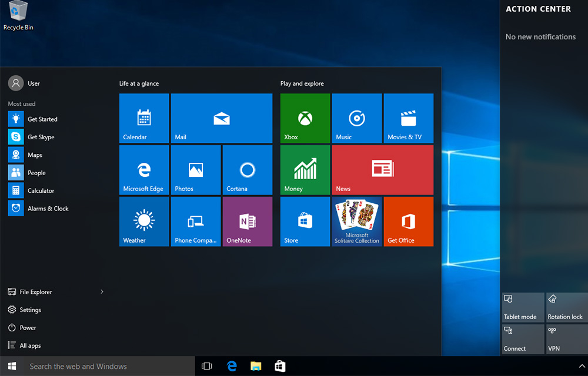Open Microsoft Edge from the taskbar

coord(232,365)
